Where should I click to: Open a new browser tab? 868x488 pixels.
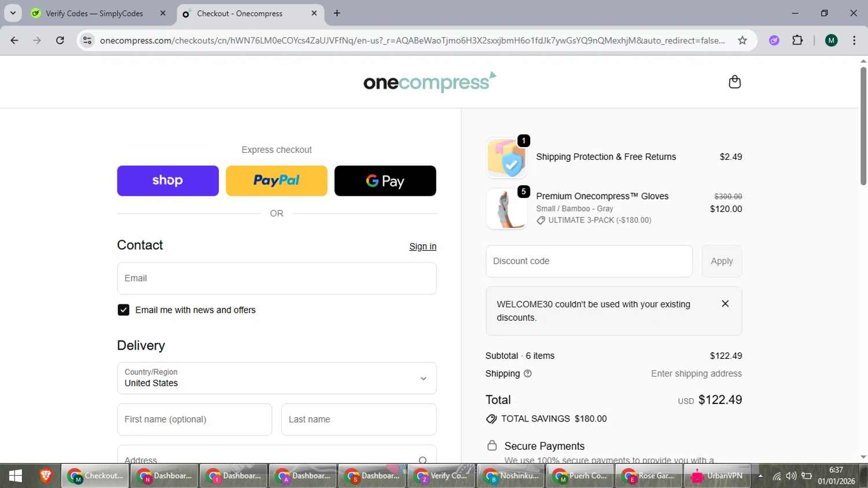(337, 13)
